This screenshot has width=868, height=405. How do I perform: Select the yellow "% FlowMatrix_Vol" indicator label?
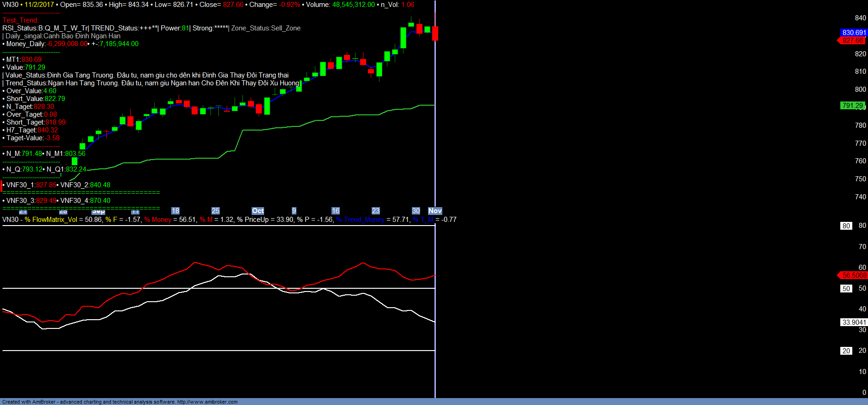pos(51,220)
